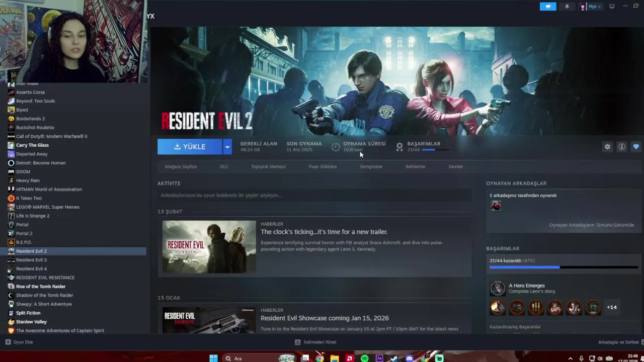Open the Destek tab

click(456, 166)
